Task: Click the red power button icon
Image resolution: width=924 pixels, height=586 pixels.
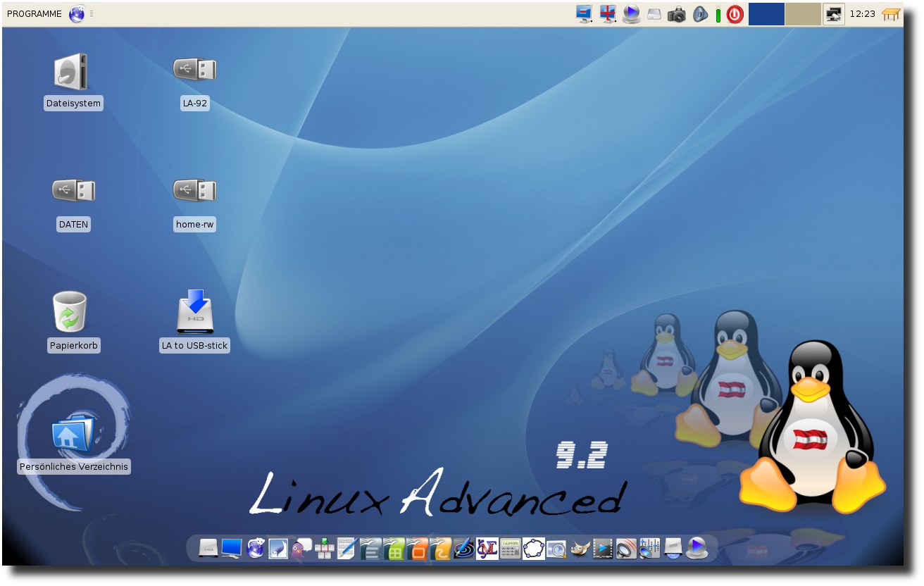Action: pos(735,14)
